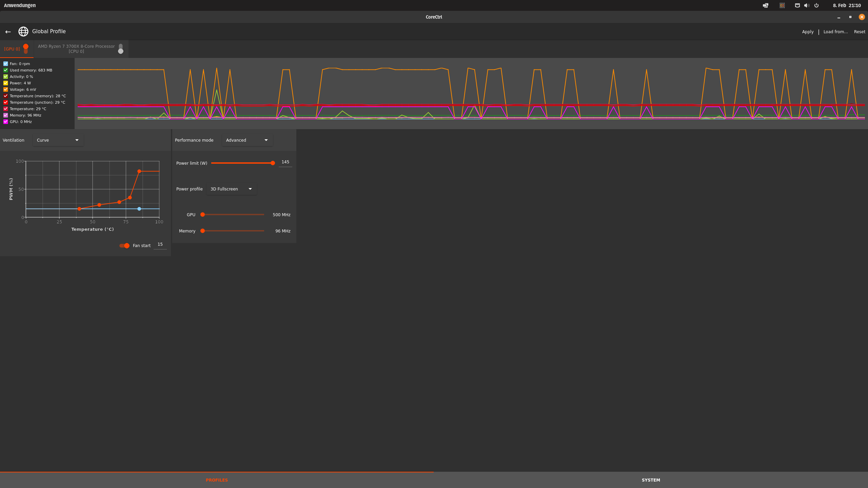
Task: Click the volume icon in system tray
Action: click(x=807, y=5)
